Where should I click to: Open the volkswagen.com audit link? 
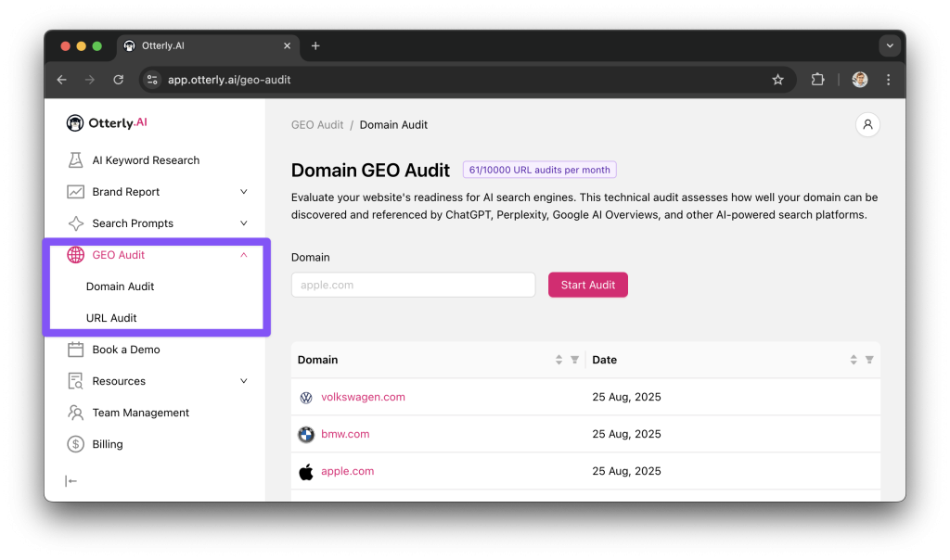pos(363,397)
